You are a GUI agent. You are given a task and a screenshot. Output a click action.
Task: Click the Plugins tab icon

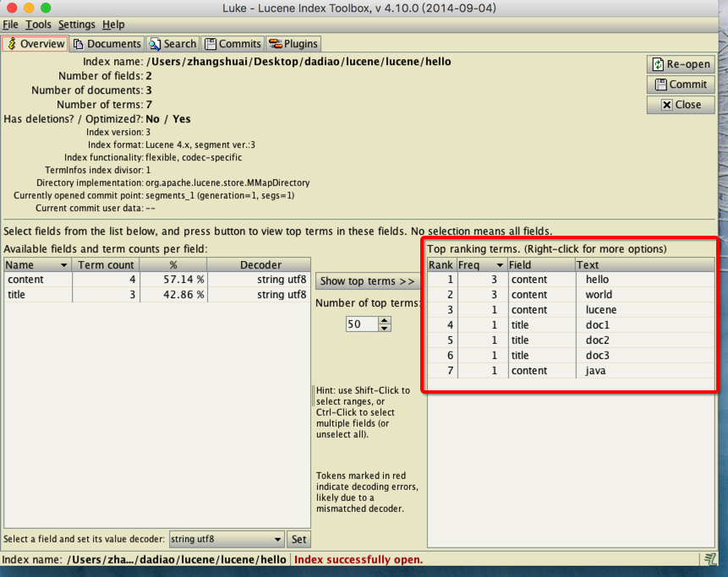[x=276, y=44]
